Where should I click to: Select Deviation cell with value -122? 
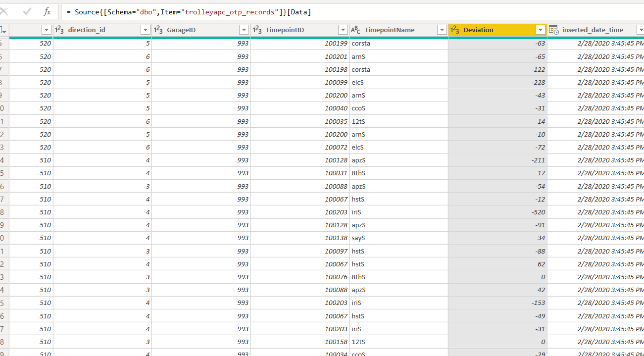497,69
